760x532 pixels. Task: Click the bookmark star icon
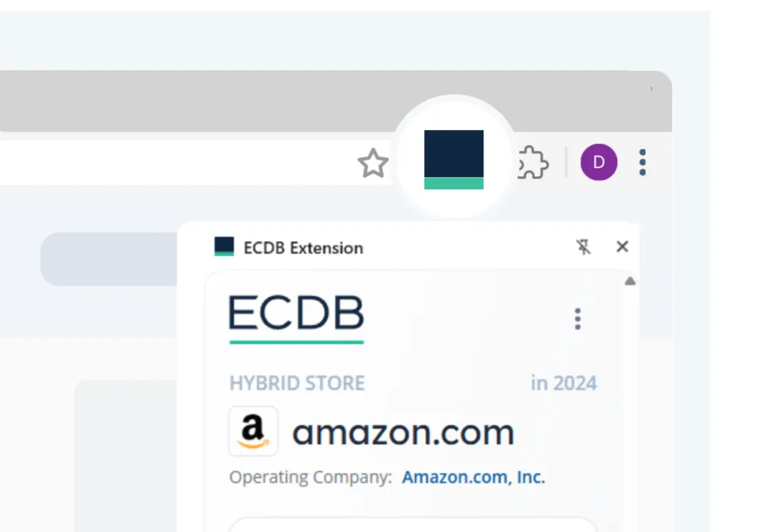tap(373, 163)
